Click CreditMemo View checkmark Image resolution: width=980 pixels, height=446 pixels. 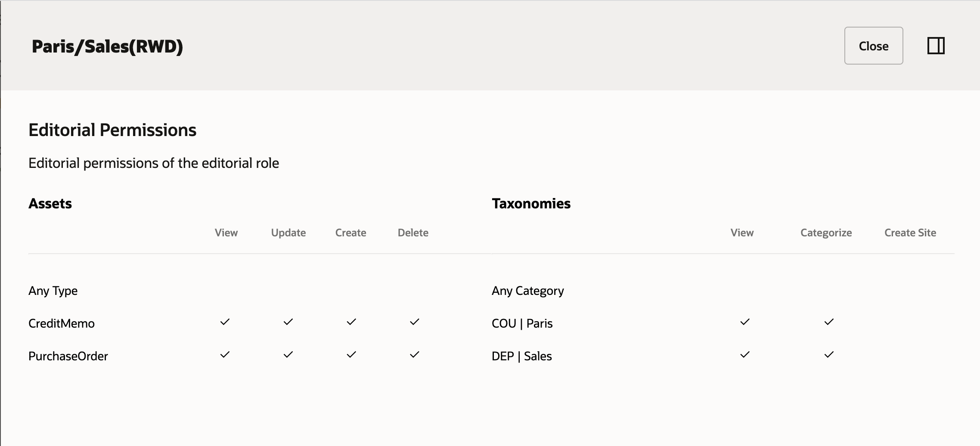point(225,322)
